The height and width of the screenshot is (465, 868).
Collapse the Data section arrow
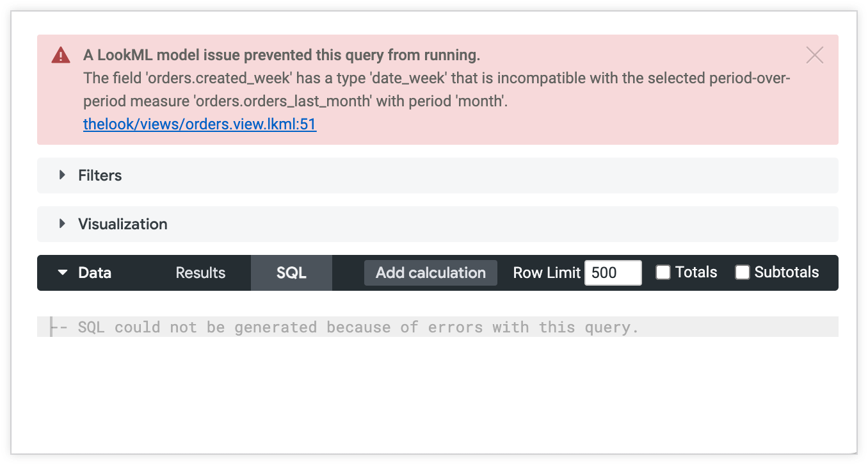(x=62, y=272)
